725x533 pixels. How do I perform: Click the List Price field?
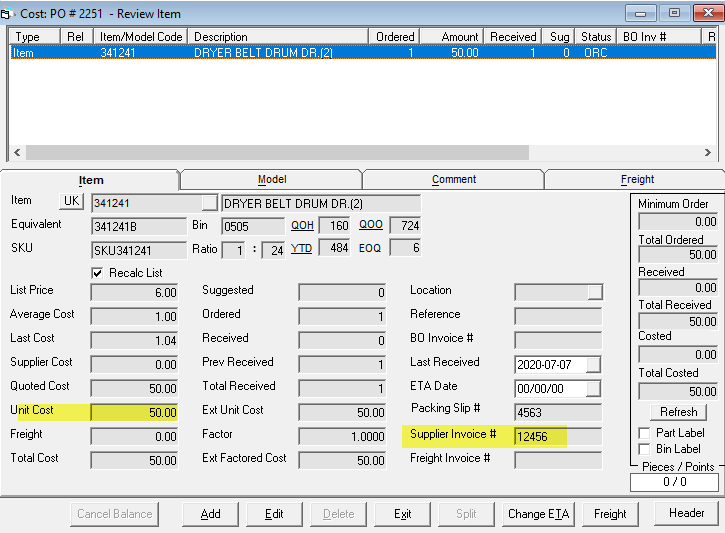(x=134, y=293)
